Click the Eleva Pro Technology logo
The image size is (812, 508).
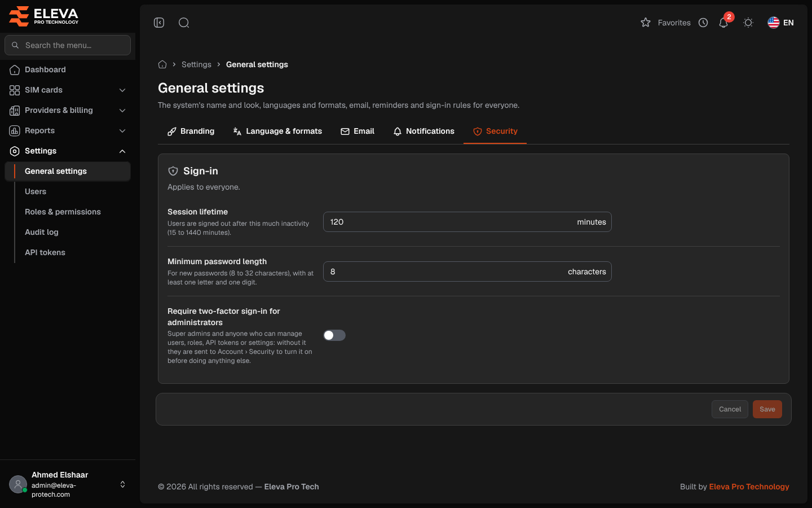[44, 16]
